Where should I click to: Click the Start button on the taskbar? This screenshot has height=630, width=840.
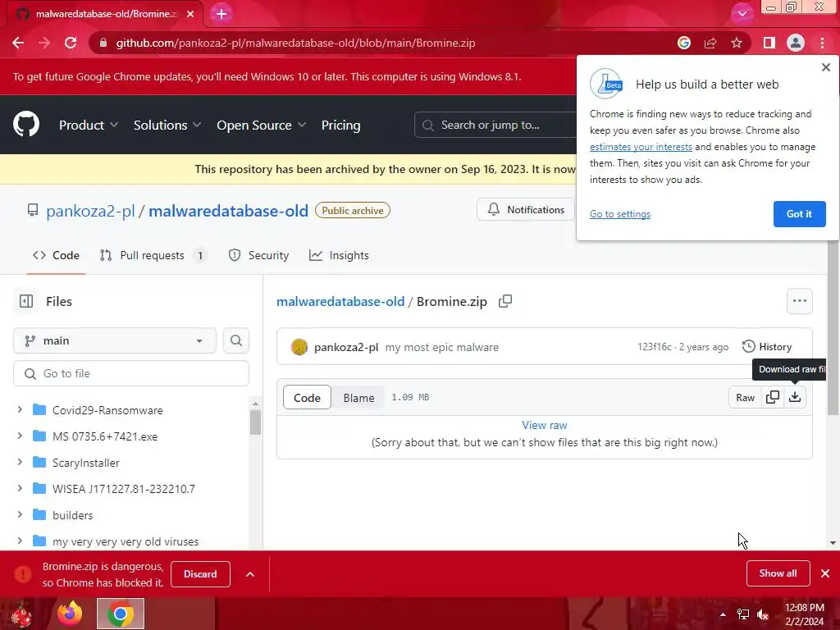(x=21, y=614)
